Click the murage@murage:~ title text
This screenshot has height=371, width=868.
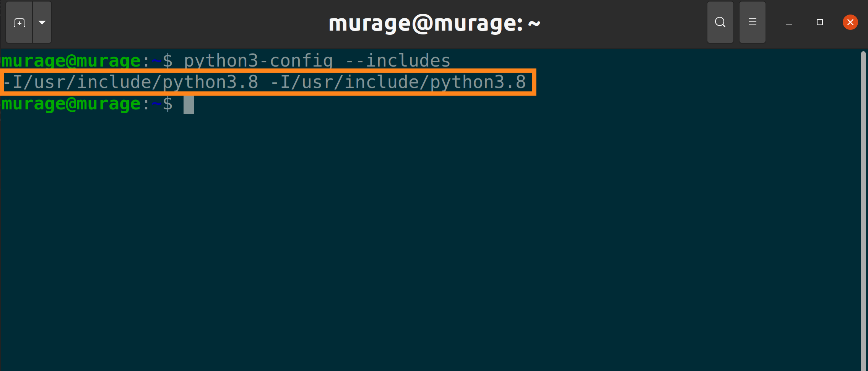434,23
